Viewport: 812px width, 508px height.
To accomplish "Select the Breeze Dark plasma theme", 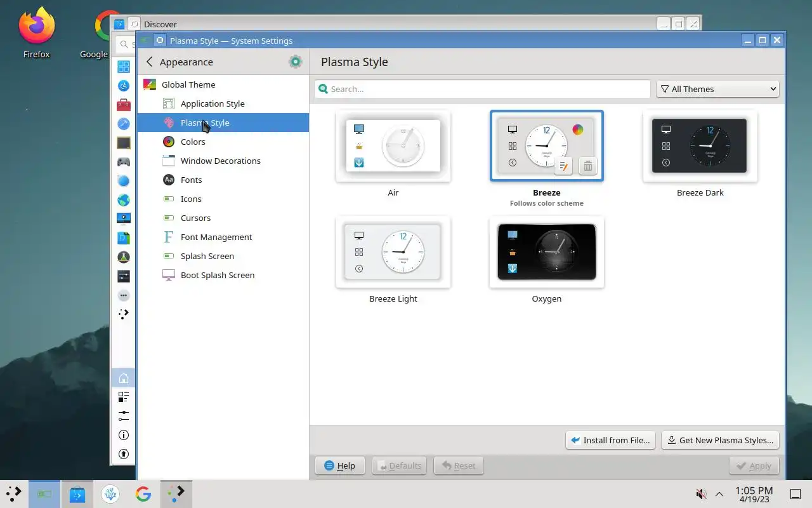I will [x=700, y=146].
